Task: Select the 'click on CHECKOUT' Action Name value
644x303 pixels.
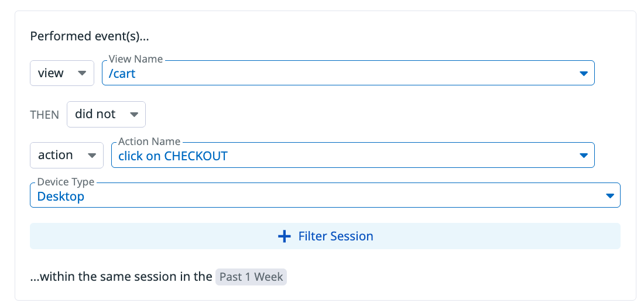Action: tap(173, 156)
